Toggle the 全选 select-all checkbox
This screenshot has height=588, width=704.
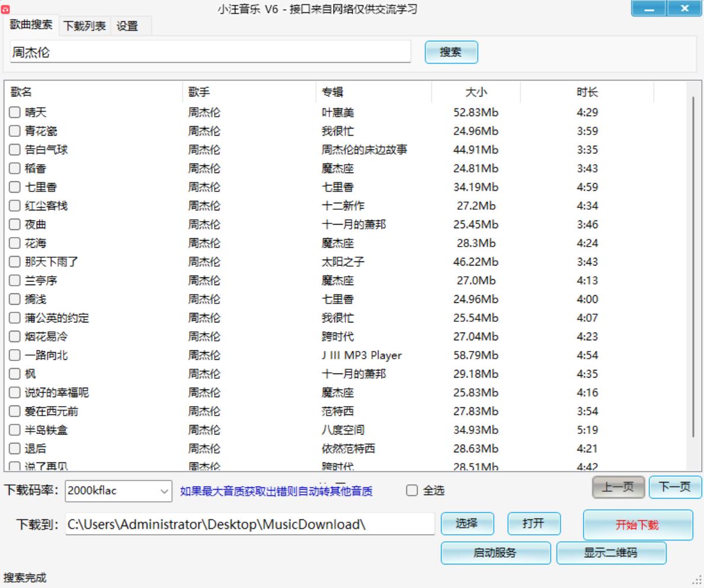412,490
